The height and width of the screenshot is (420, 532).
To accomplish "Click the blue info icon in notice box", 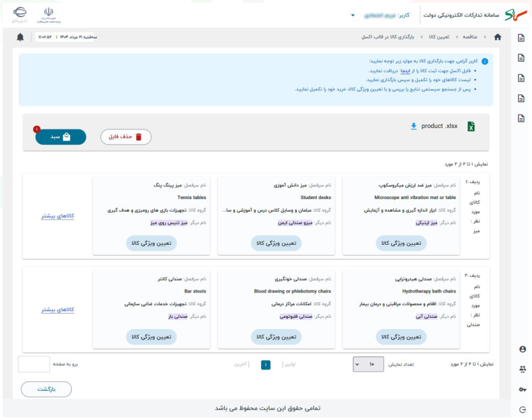I will click(485, 61).
